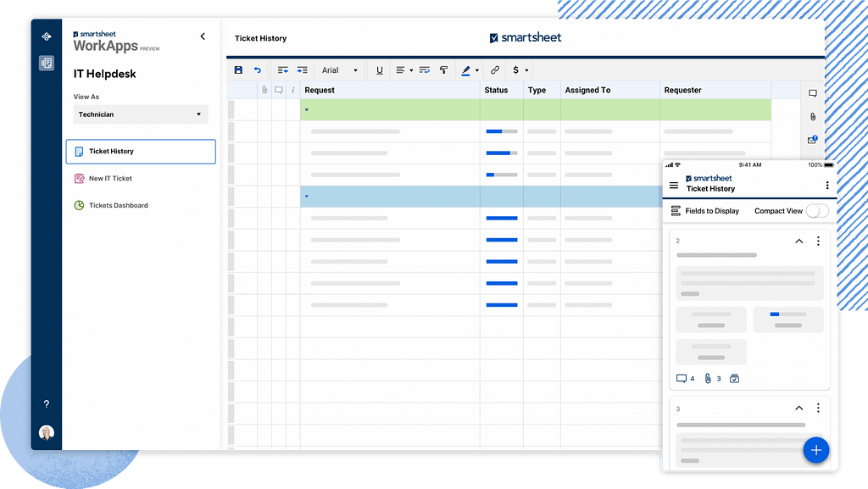Collapse mobile card 3 with chevron

(x=798, y=408)
